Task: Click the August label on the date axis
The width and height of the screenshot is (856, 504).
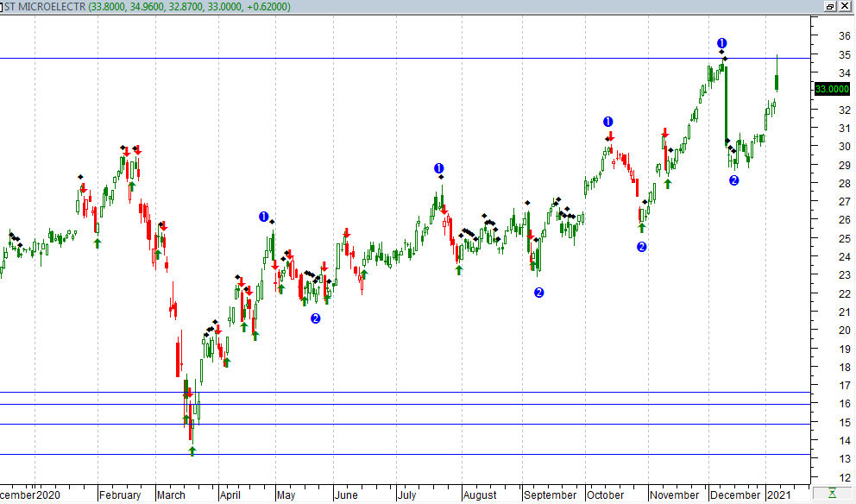Action: [480, 495]
